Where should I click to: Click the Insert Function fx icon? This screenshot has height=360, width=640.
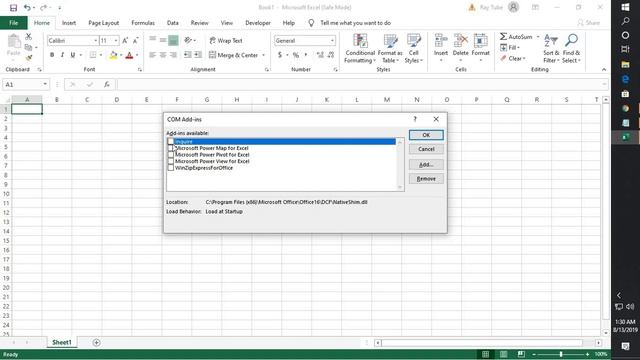tap(107, 84)
